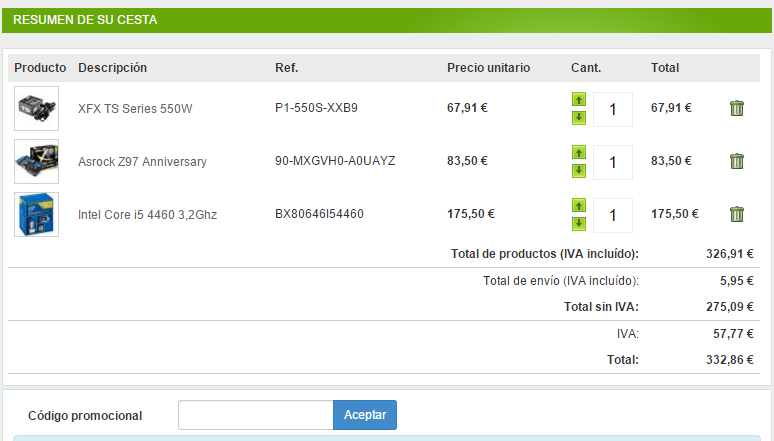Click quantity field for XFX TS Series 550W
This screenshot has height=441, width=774.
(613, 109)
